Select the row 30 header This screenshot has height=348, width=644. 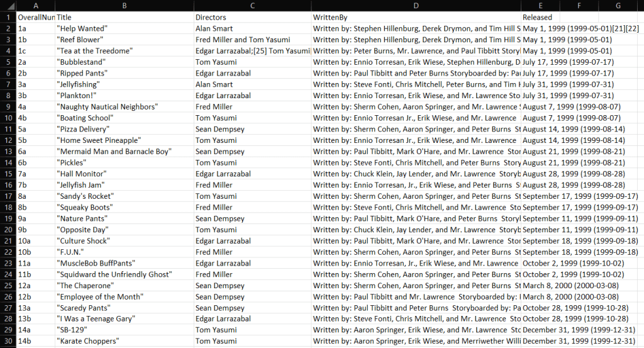(8, 341)
